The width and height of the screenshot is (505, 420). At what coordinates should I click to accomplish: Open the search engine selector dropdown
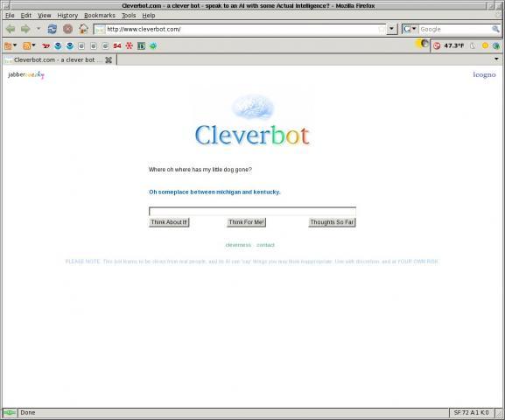pos(410,29)
